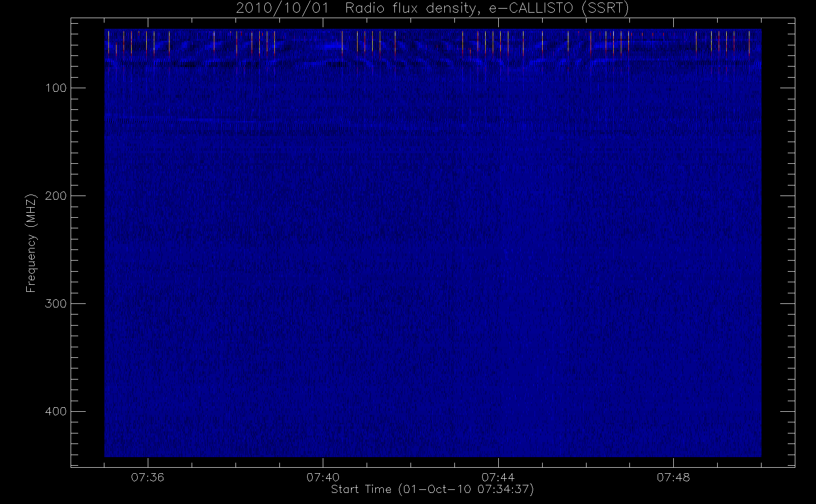Click the 300 frequency tick label
816x504 pixels.
pos(56,304)
